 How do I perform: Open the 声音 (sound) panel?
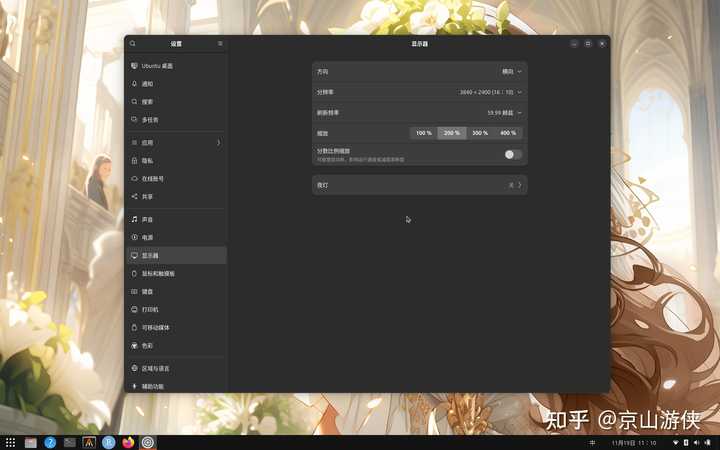(x=177, y=219)
